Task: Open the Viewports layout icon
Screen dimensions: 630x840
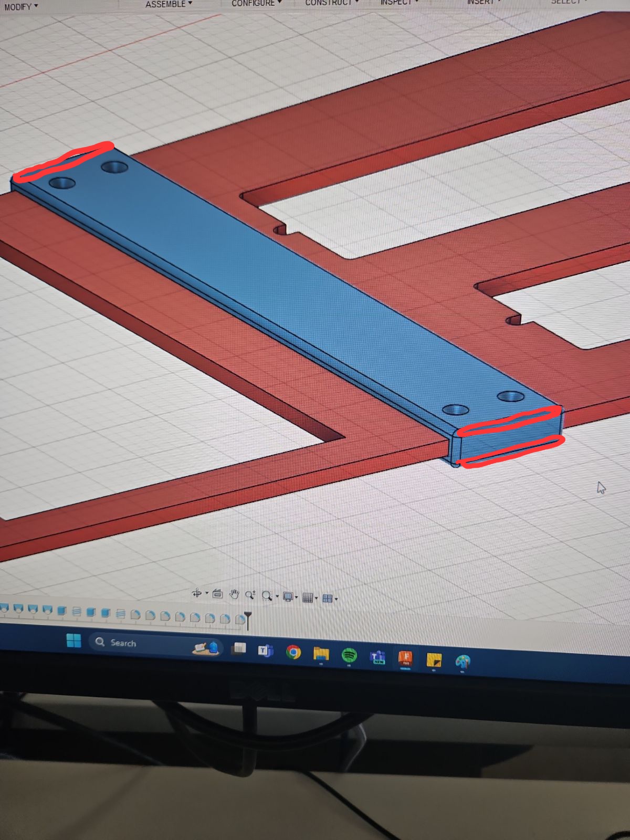Action: (x=328, y=598)
